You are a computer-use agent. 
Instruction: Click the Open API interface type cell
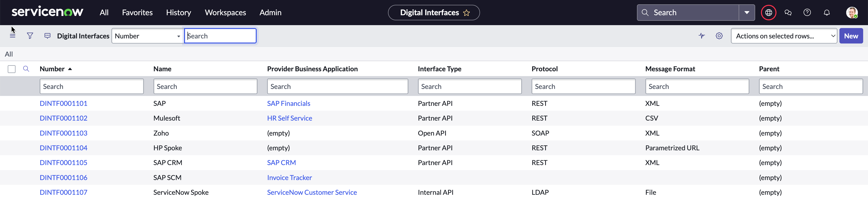432,133
